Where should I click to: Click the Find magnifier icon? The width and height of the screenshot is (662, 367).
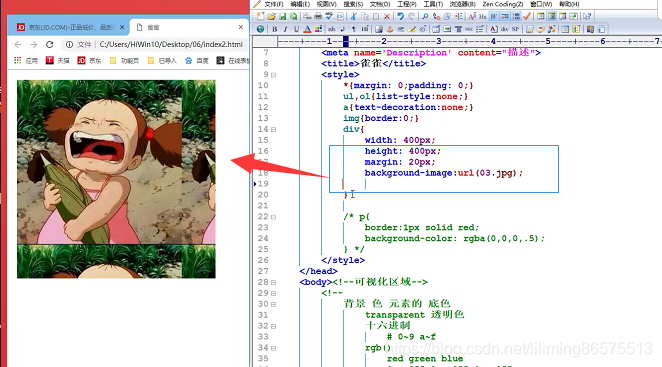coord(425,16)
